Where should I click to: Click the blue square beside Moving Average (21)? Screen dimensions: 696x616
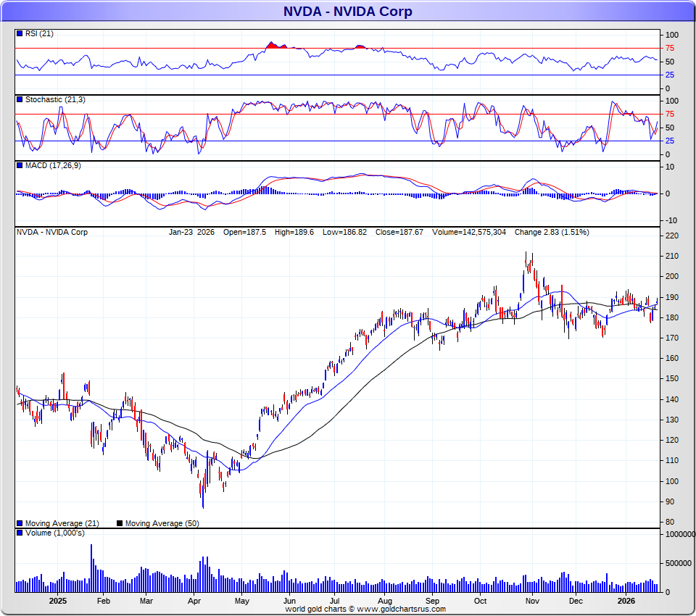pos(20,523)
